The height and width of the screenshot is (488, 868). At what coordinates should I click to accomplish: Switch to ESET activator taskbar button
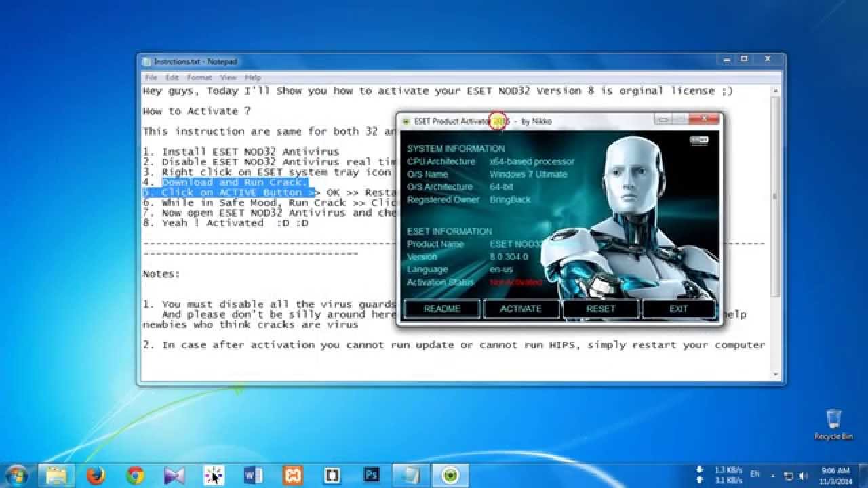[x=450, y=475]
